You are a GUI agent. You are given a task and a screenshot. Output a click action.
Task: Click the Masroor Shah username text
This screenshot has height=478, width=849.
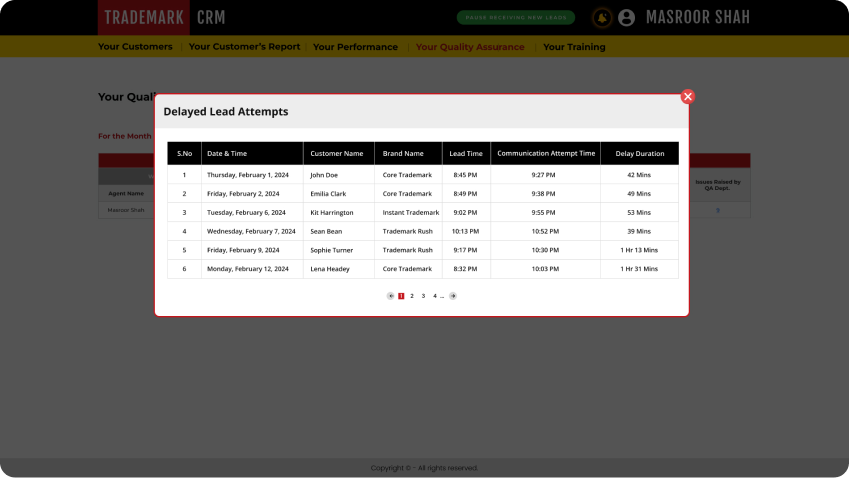698,18
